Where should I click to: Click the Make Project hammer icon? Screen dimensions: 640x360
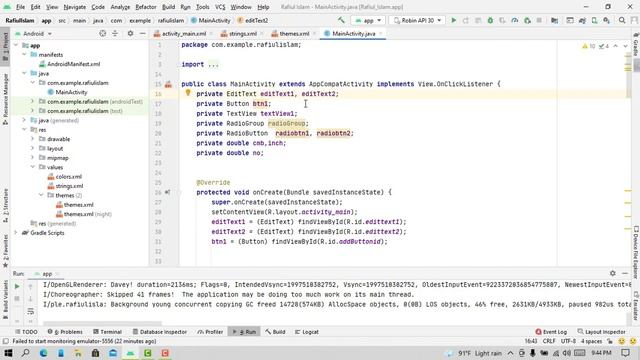tap(341, 20)
